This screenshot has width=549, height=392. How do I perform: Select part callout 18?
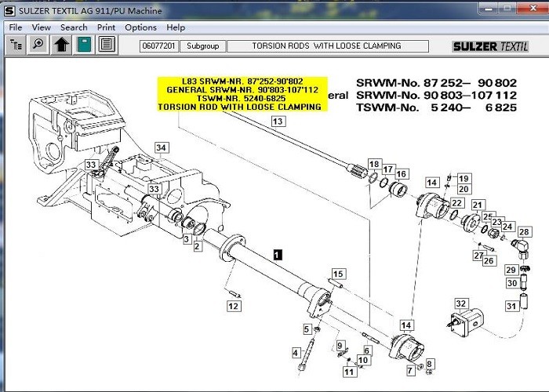[374, 164]
